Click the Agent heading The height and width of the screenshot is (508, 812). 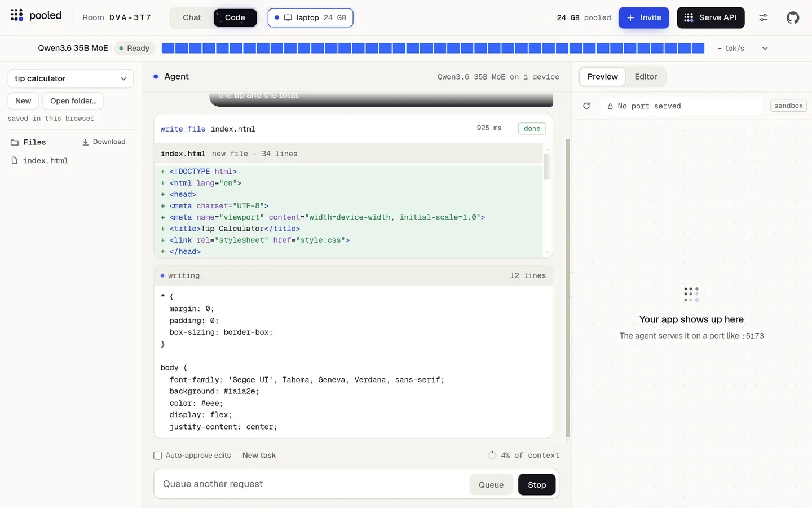coord(176,76)
